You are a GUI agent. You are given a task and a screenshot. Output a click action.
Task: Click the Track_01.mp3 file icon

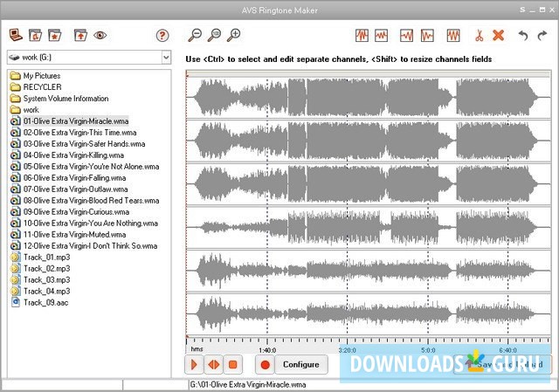click(16, 258)
